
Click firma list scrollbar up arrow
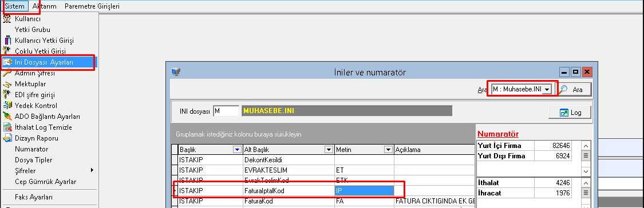tap(586, 146)
